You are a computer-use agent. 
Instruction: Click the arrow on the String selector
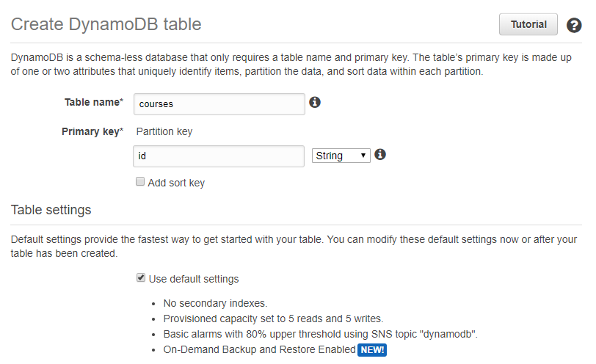363,156
